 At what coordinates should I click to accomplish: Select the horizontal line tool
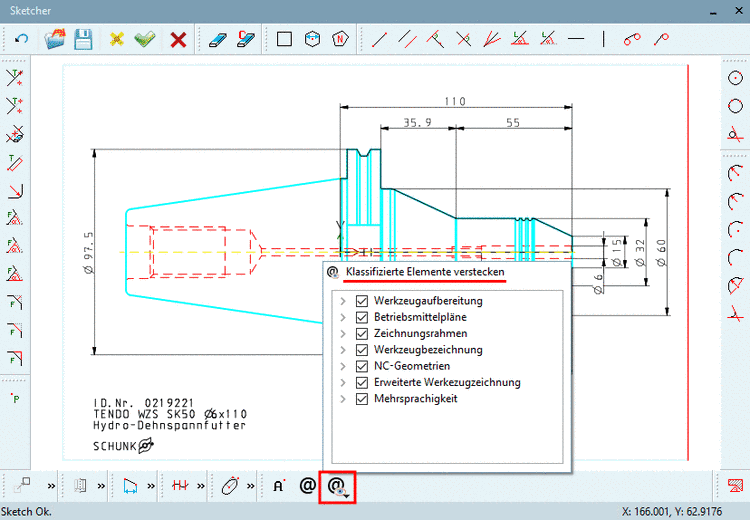(576, 39)
